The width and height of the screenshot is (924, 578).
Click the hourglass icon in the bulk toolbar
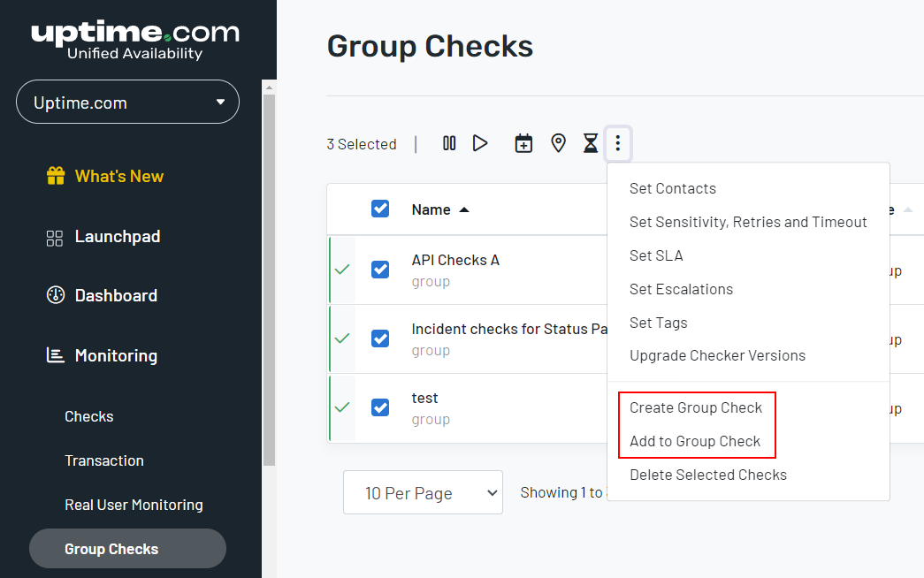(x=590, y=142)
